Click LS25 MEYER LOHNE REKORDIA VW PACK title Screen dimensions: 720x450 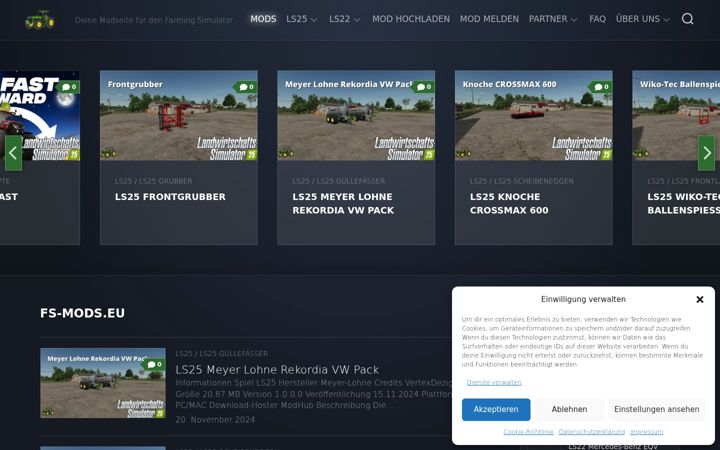click(x=343, y=203)
